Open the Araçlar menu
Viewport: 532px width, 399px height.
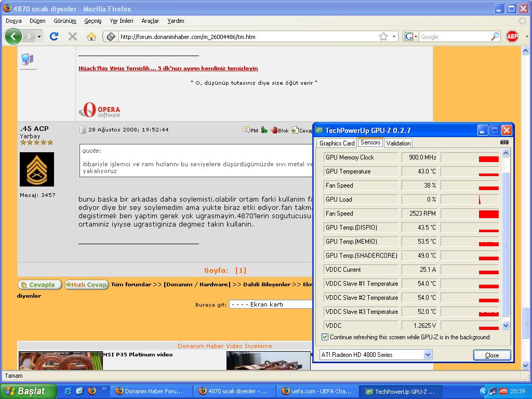[150, 21]
